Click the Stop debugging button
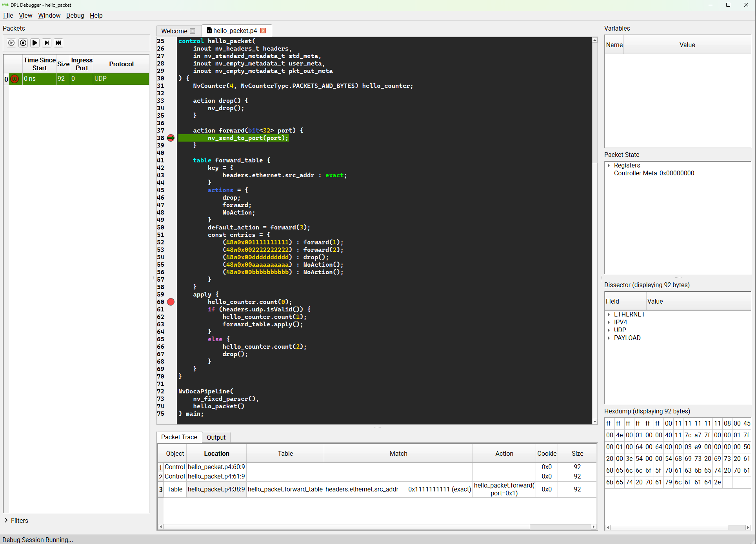This screenshot has width=756, height=544. click(23, 43)
